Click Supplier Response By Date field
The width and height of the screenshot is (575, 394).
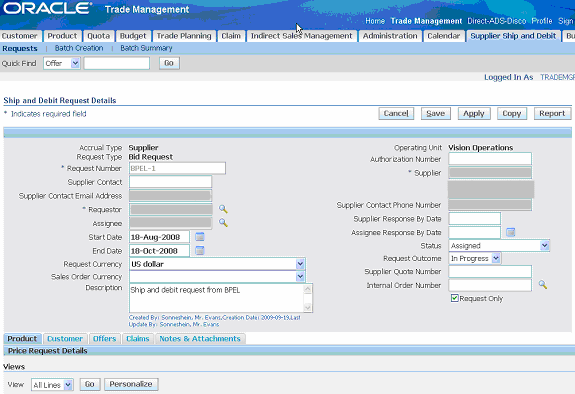475,219
